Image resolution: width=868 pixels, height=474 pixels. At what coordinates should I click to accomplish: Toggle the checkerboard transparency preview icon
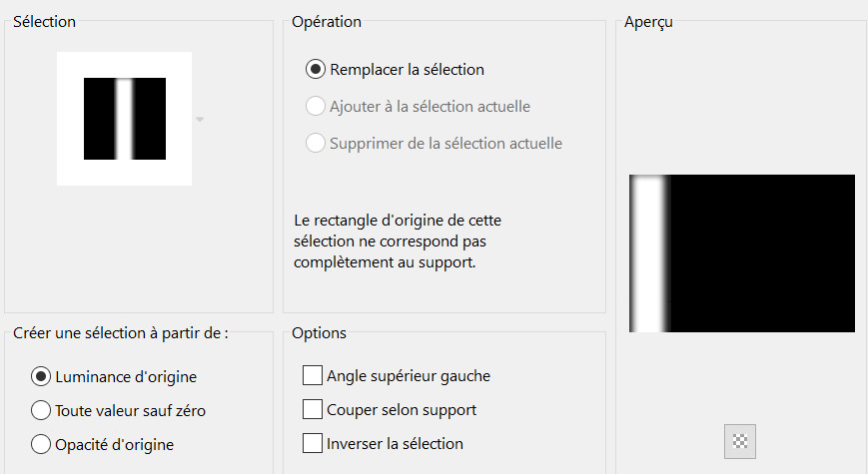pos(740,440)
